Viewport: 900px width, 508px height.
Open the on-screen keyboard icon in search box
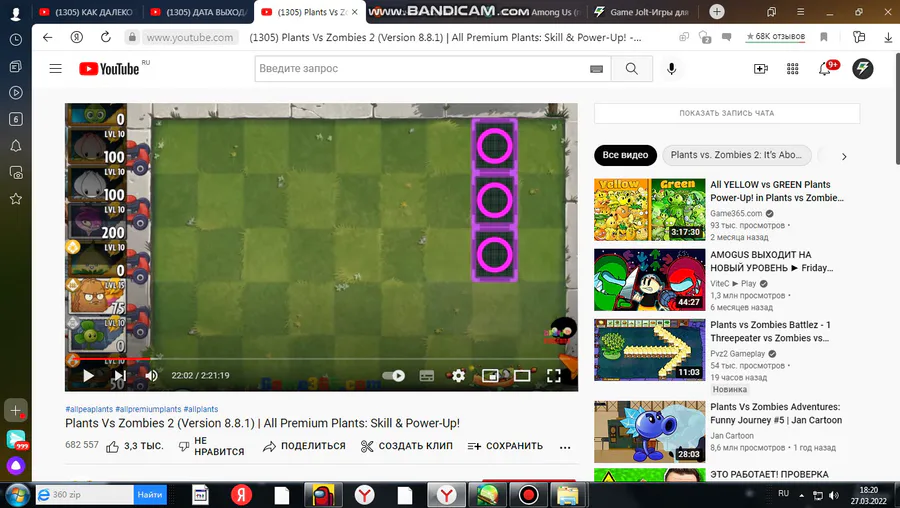[x=596, y=69]
